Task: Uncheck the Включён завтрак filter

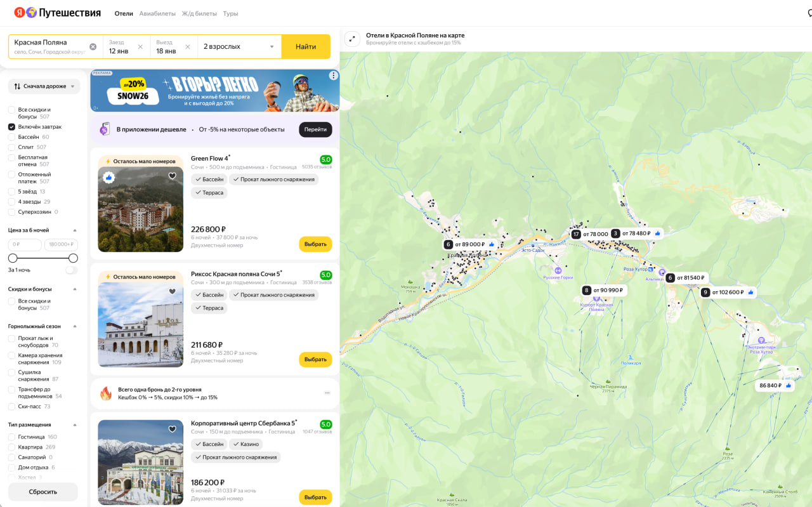Action: point(11,127)
